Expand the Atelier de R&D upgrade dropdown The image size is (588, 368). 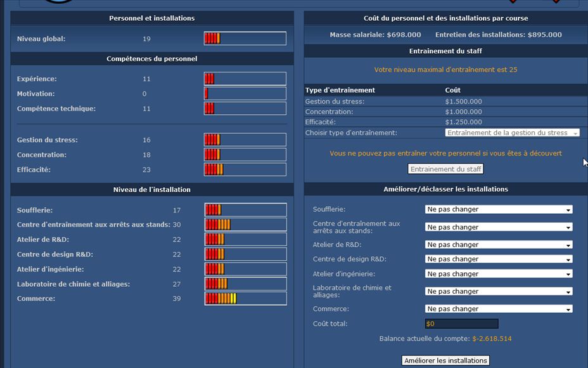[499, 244]
